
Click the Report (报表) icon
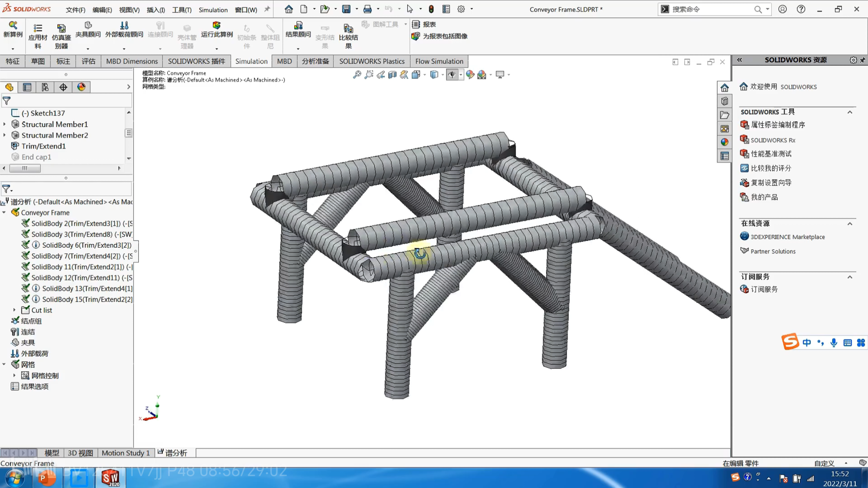point(424,24)
